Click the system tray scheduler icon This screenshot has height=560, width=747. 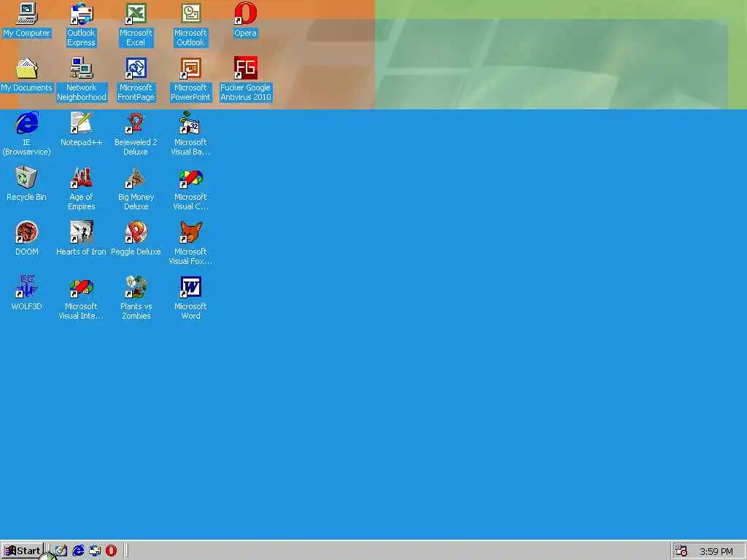[681, 551]
